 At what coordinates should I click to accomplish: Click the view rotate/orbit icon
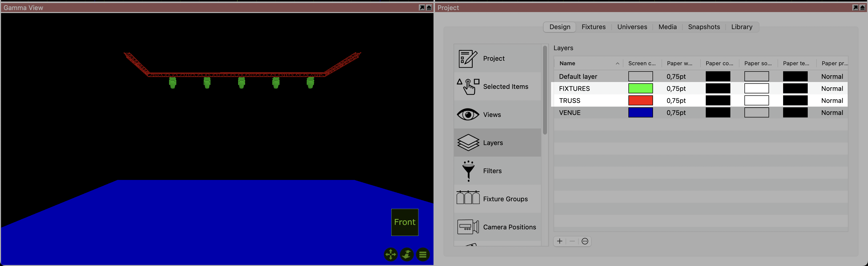pos(407,254)
